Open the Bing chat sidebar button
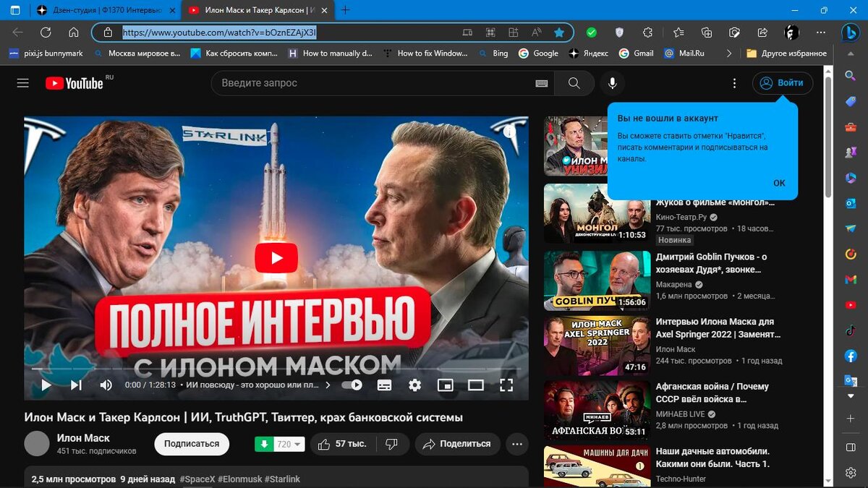The width and height of the screenshot is (868, 488). [850, 33]
